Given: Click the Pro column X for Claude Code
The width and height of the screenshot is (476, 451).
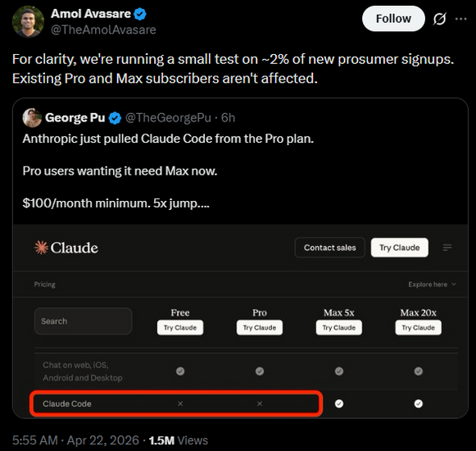Looking at the screenshot, I should pos(260,403).
